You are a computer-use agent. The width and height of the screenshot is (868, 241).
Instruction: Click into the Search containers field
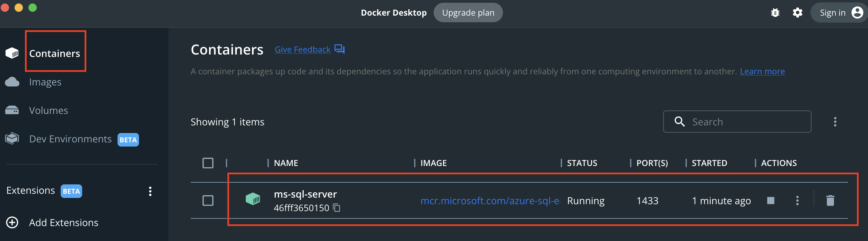click(737, 122)
